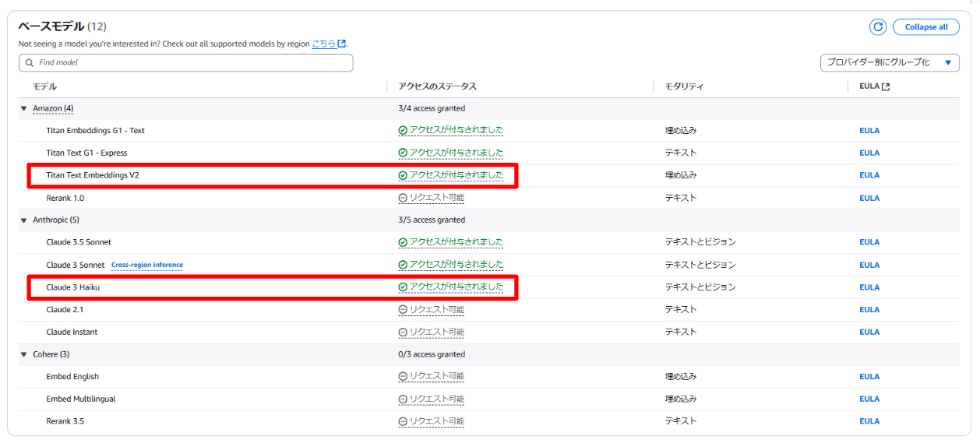The image size is (980, 447).
Task: Select the Claude 3 Sonnet model name
Action: [x=76, y=265]
